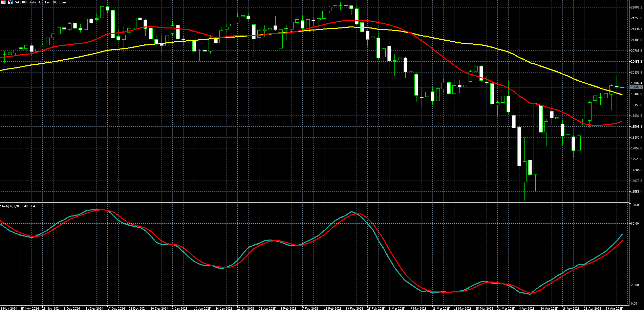
Task: Click the NAS100 Daily chart title
Action: [x=40, y=2]
